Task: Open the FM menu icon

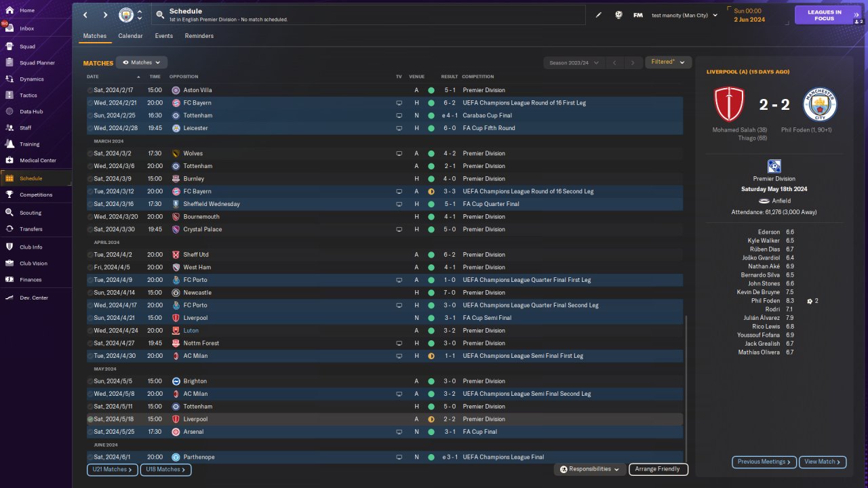Action: pyautogui.click(x=638, y=15)
